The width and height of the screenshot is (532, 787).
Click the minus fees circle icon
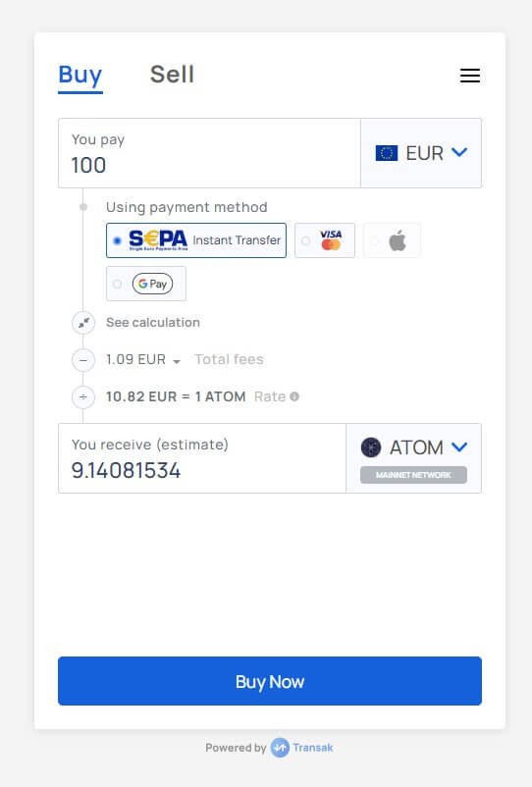83,360
